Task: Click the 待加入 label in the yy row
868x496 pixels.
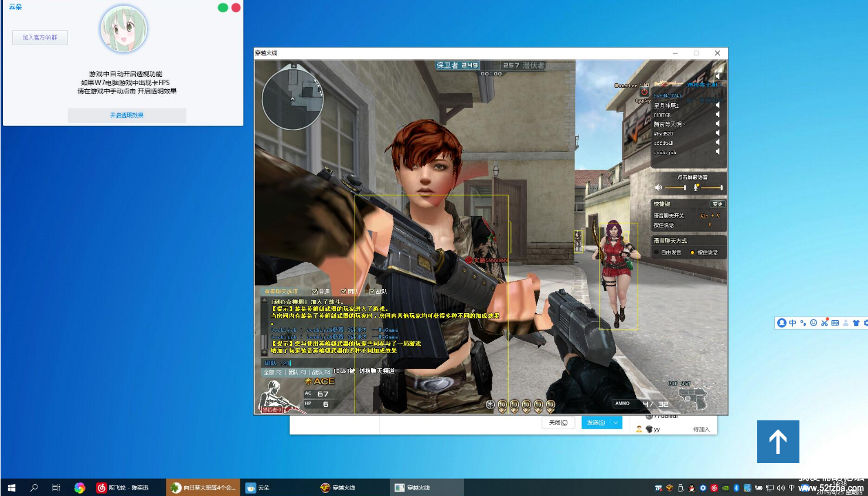Action: pyautogui.click(x=701, y=430)
